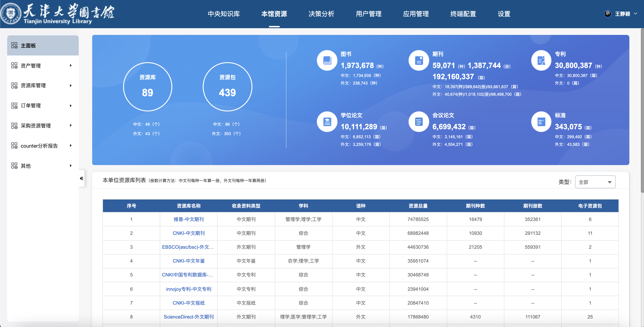Screen dimensions: 644x327
Task: Click the 会议论文 conference paper icon
Action: tap(419, 122)
